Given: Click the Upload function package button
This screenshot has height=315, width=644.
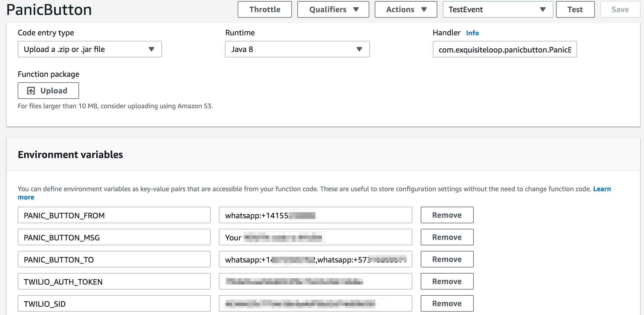Looking at the screenshot, I should point(48,91).
